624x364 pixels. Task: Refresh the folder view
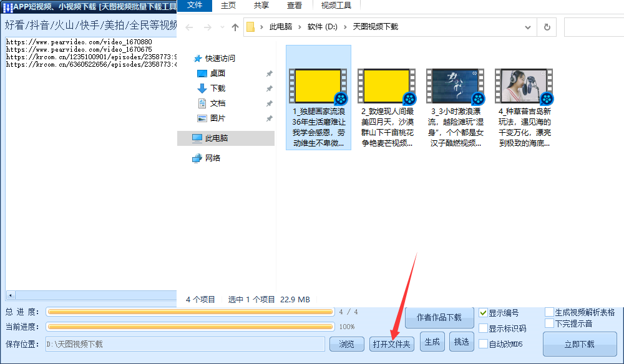(x=547, y=27)
